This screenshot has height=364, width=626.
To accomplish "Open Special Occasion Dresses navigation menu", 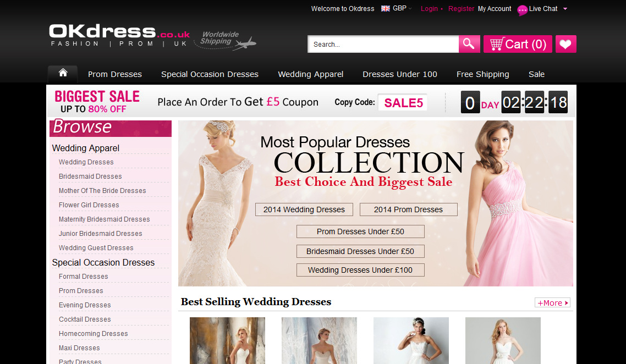I will click(x=210, y=74).
